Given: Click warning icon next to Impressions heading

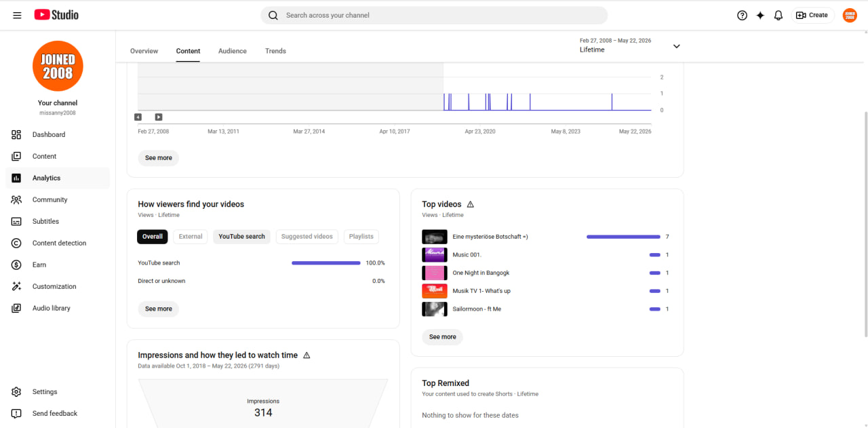Looking at the screenshot, I should [x=307, y=355].
